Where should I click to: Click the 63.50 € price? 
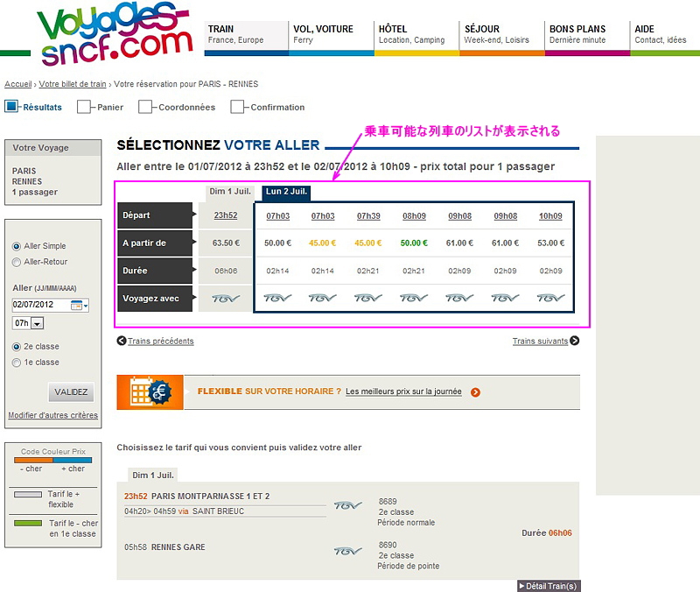coord(226,243)
